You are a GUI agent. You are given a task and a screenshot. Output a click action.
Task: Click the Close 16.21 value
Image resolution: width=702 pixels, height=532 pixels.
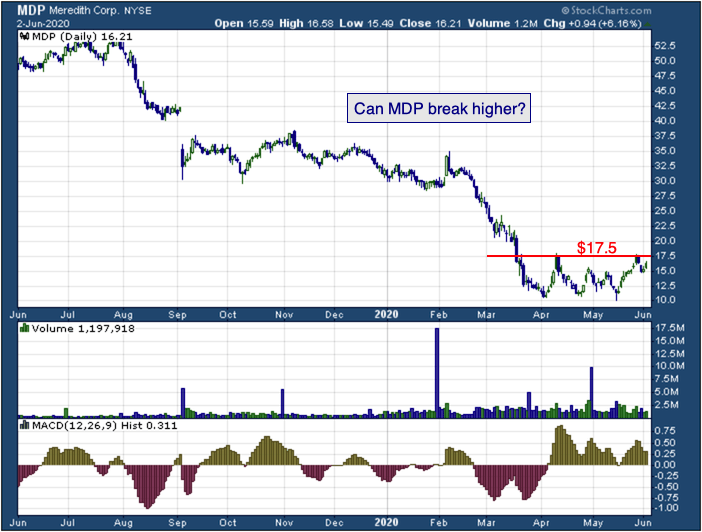tap(430, 23)
